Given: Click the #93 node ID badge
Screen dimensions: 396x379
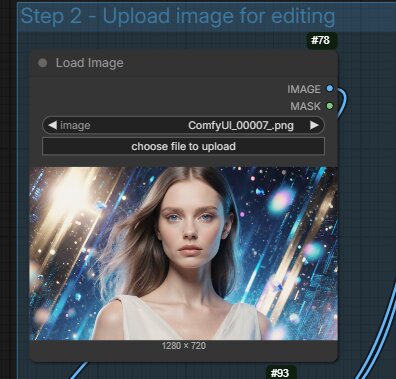Looking at the screenshot, I should (280, 372).
